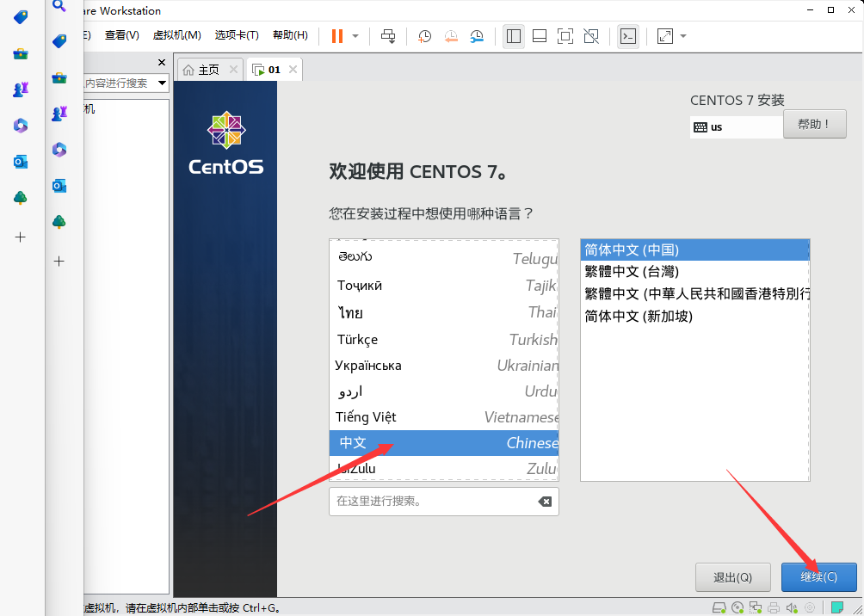Revert the VM to its previous snapshot
Viewport: 864px width, 616px height.
coord(451,36)
